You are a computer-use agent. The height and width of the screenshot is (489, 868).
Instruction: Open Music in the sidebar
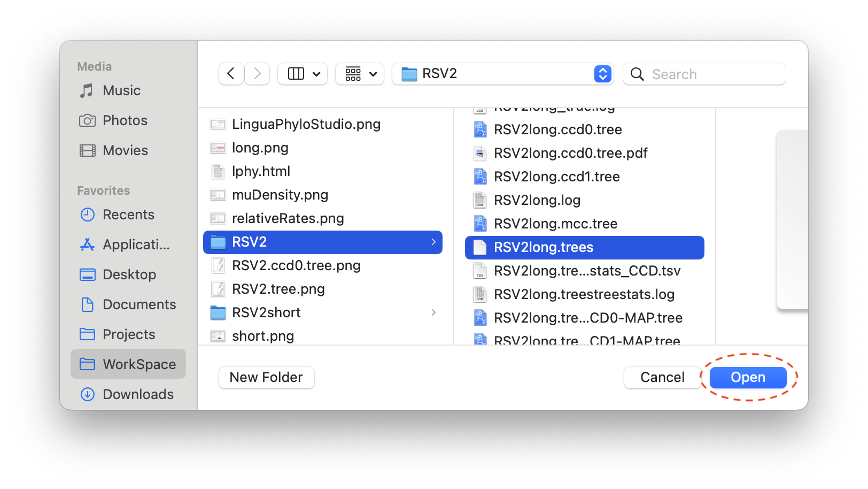(x=122, y=90)
